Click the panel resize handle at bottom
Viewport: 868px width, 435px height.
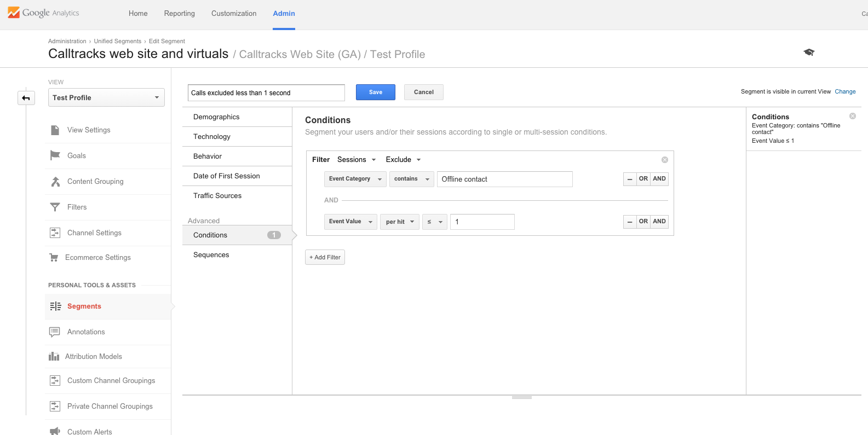pyautogui.click(x=522, y=398)
